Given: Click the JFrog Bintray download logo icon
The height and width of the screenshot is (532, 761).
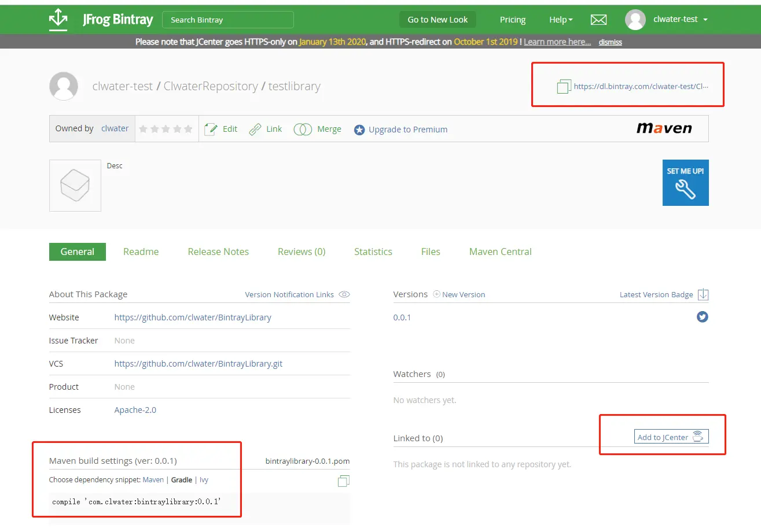Looking at the screenshot, I should (58, 19).
